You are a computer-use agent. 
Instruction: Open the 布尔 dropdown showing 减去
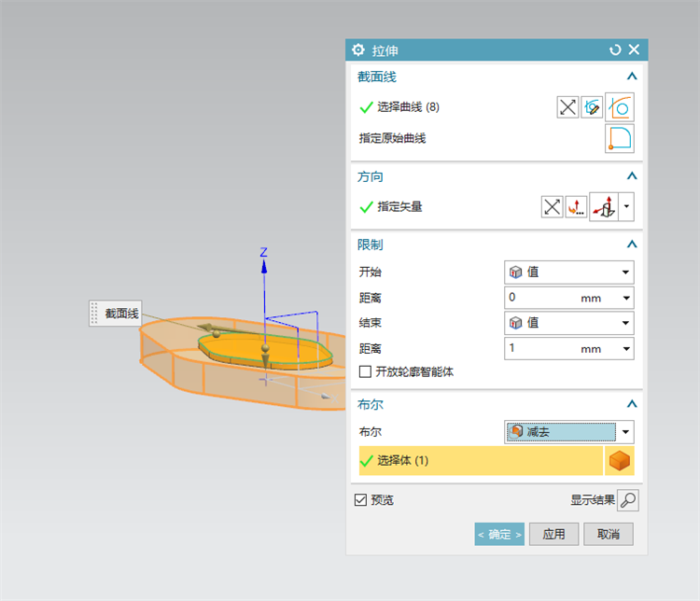(569, 432)
